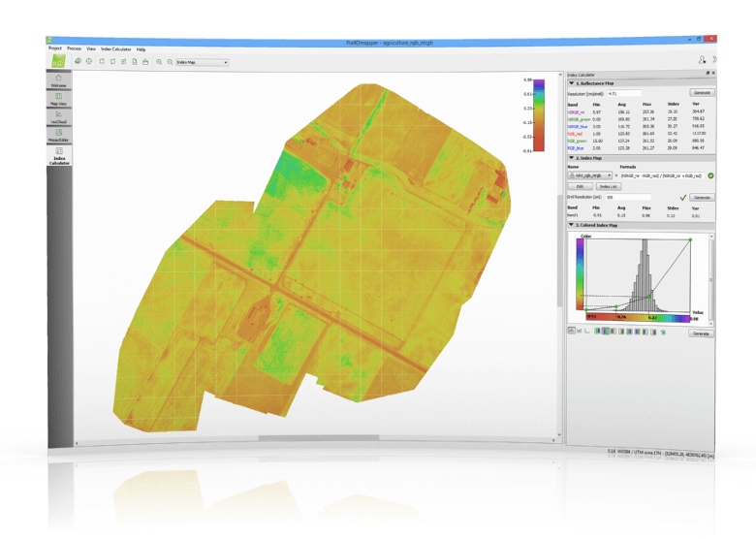Choose the first color ramp preset swatch
The image size is (756, 539).
tap(597, 332)
